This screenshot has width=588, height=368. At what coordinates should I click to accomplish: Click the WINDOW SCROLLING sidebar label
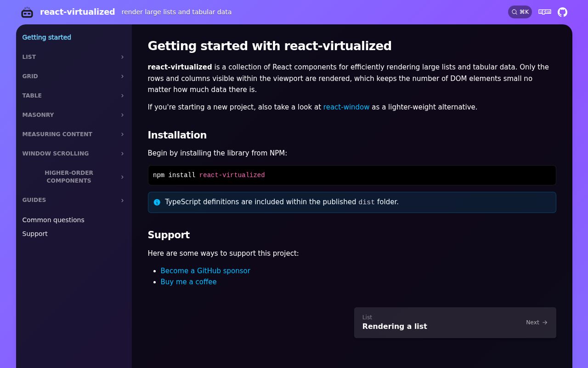coord(56,154)
